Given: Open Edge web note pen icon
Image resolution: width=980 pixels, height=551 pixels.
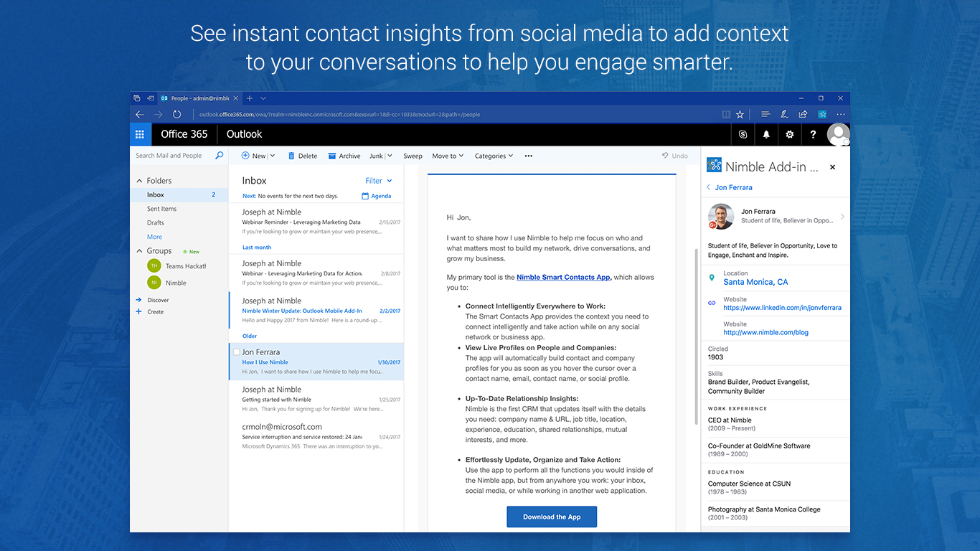Looking at the screenshot, I should (x=784, y=114).
